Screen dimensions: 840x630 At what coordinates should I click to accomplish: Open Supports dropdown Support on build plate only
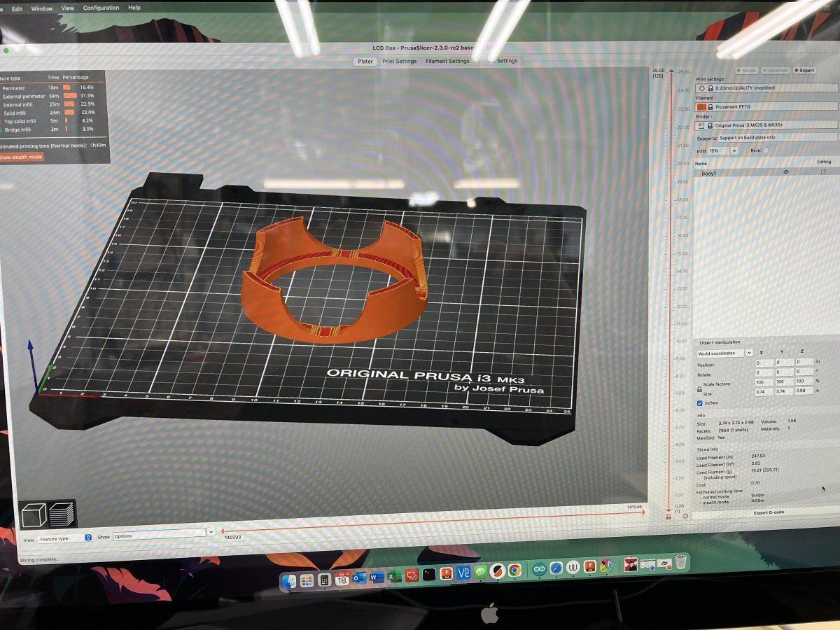[x=778, y=138]
